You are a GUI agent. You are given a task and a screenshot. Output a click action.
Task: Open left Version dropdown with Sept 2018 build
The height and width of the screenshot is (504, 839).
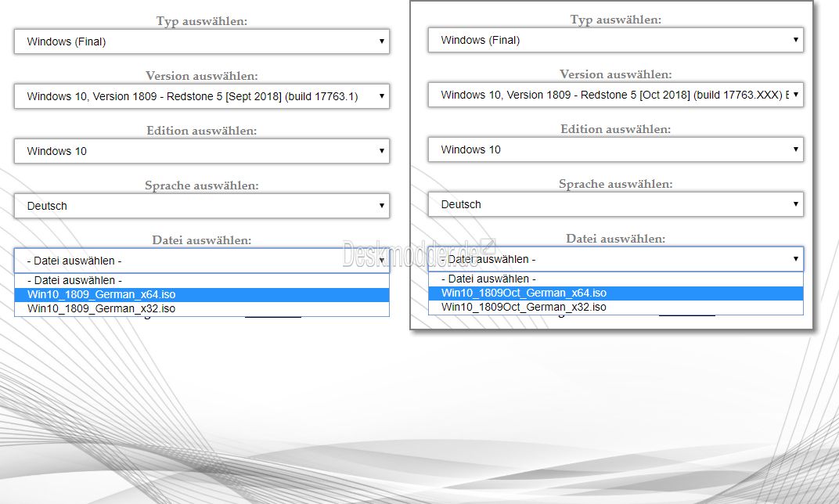202,96
